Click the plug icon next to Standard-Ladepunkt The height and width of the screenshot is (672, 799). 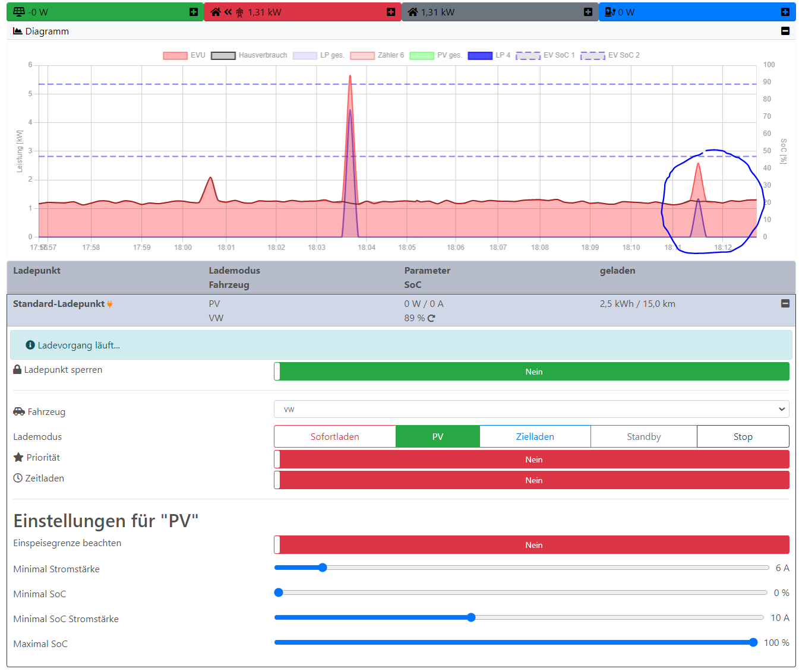pyautogui.click(x=110, y=304)
